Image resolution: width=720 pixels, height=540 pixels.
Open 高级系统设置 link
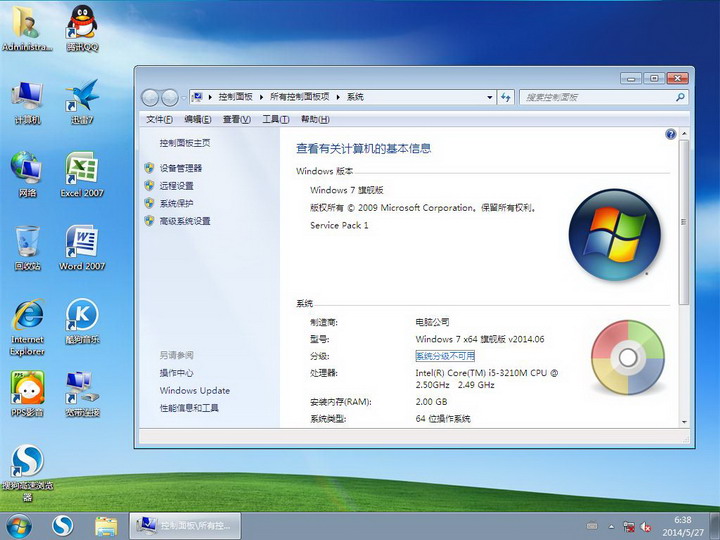coord(185,221)
